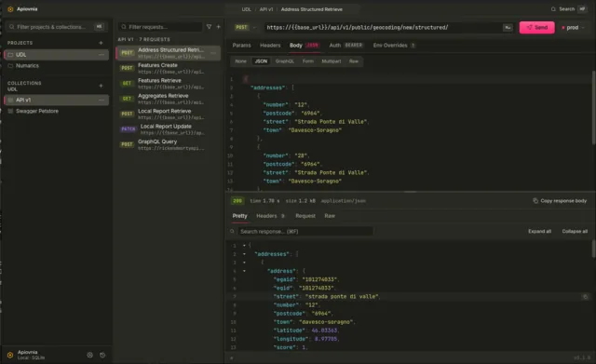596x364 pixels.
Task: Click Collapse all in response
Action: click(575, 232)
